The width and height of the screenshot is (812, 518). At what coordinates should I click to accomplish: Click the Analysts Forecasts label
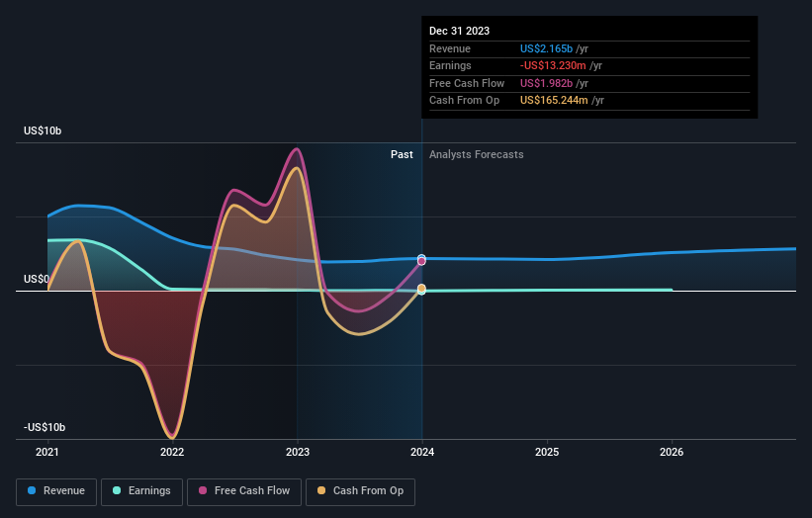476,154
